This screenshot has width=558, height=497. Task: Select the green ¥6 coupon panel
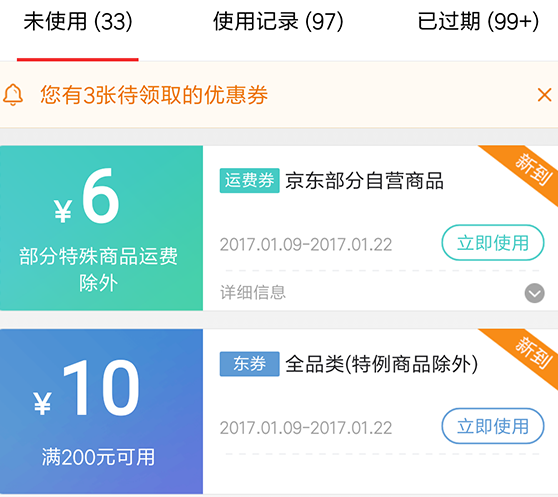(x=101, y=228)
